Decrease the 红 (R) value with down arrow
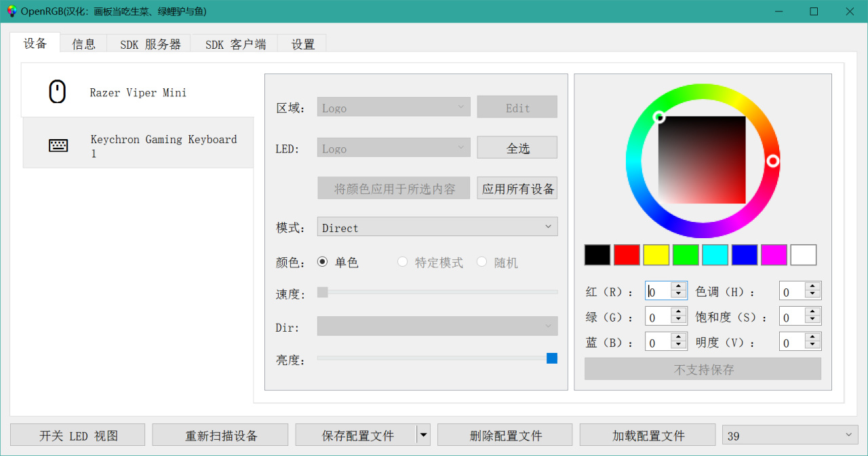The image size is (868, 456). pos(679,295)
